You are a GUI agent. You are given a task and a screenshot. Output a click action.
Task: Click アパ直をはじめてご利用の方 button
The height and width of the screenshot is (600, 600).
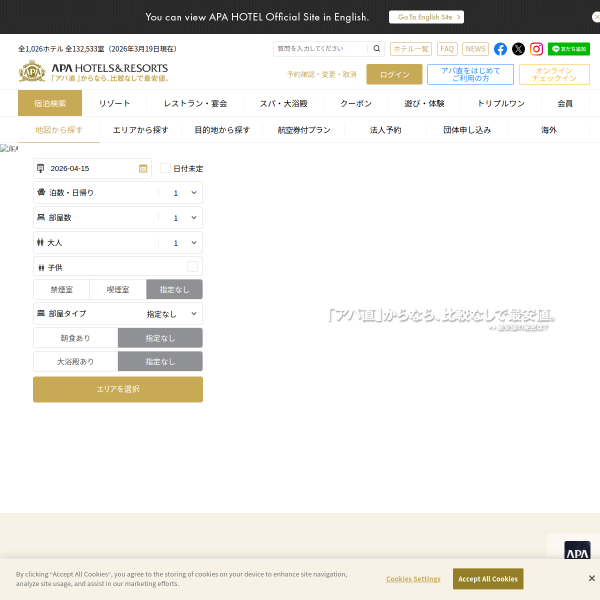click(470, 74)
